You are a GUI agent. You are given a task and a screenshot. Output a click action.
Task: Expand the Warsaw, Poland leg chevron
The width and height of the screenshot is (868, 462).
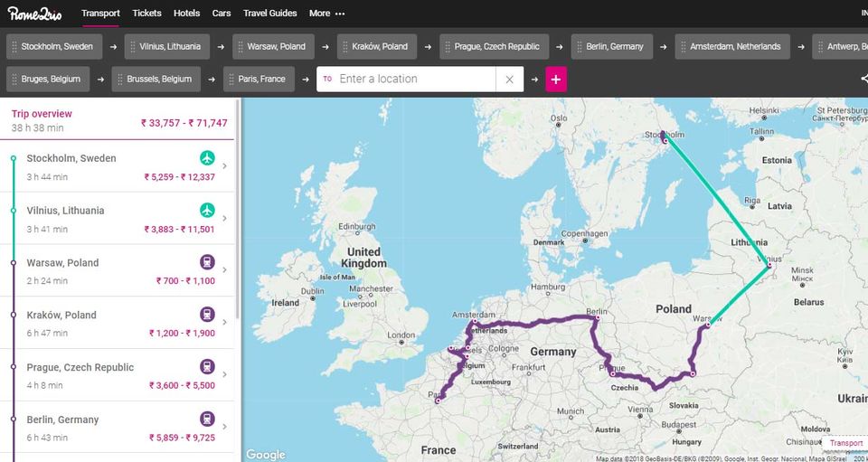click(x=225, y=270)
